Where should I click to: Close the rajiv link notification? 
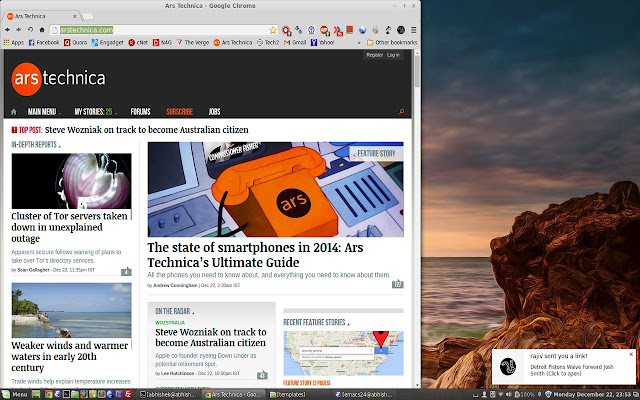point(631,354)
